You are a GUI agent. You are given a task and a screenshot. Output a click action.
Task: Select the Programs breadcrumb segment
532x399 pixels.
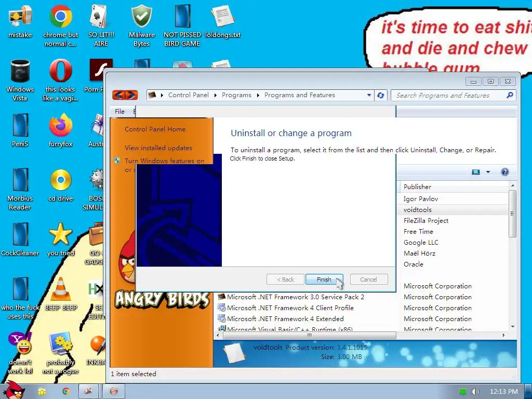pos(236,95)
